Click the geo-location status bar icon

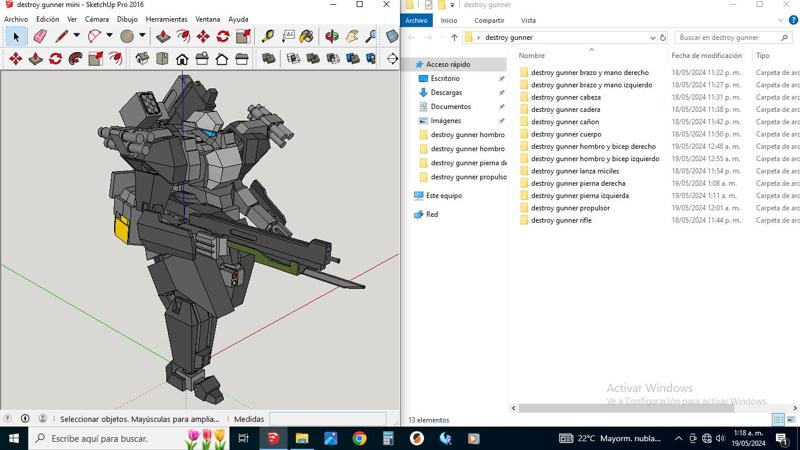[8, 418]
